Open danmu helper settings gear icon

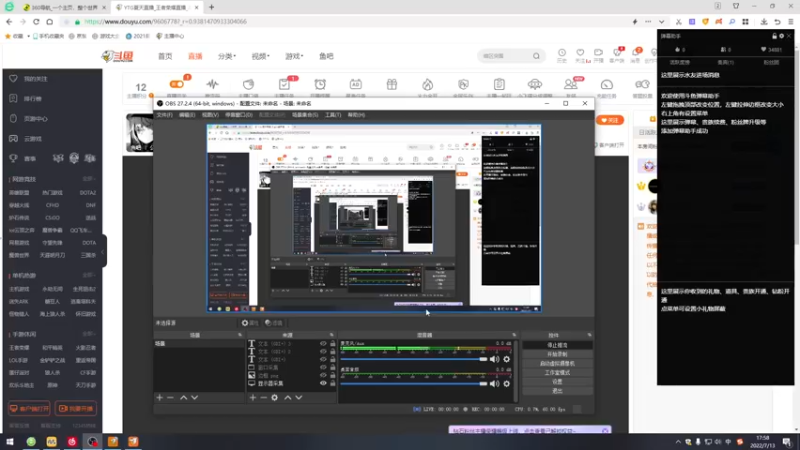coord(782,36)
